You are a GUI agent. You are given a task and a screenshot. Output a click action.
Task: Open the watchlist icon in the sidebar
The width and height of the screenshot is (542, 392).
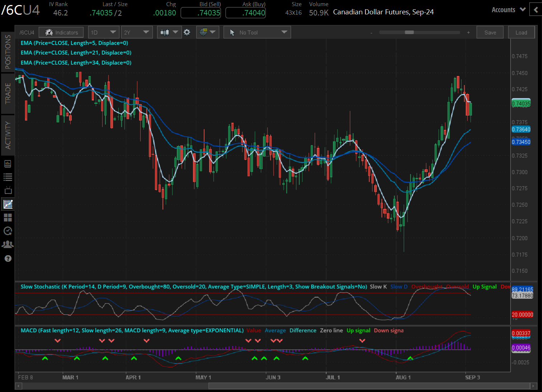click(8, 177)
